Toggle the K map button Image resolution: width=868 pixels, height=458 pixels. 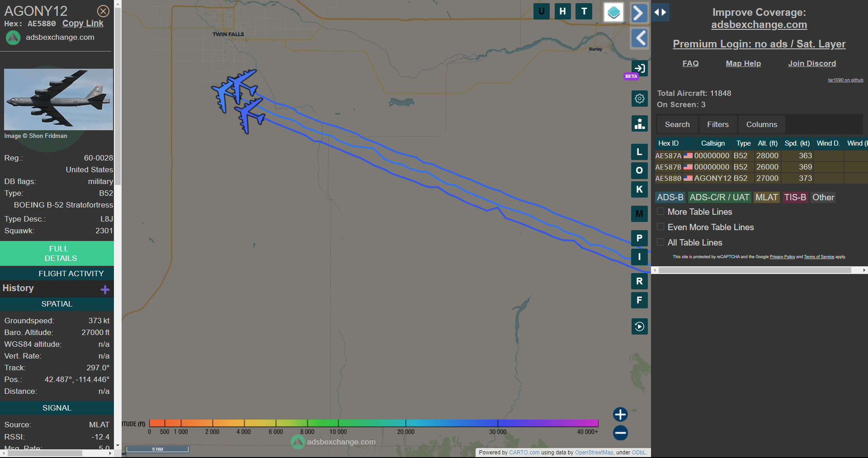click(639, 189)
